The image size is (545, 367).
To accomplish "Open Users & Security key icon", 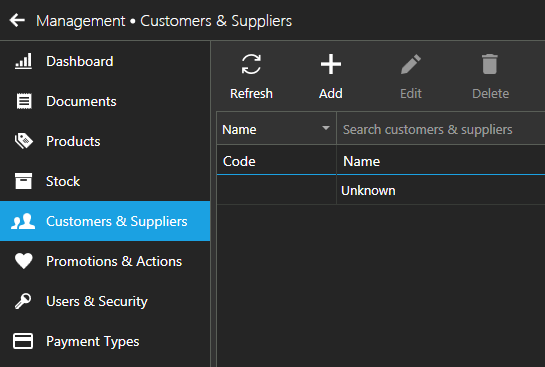I will point(23,301).
